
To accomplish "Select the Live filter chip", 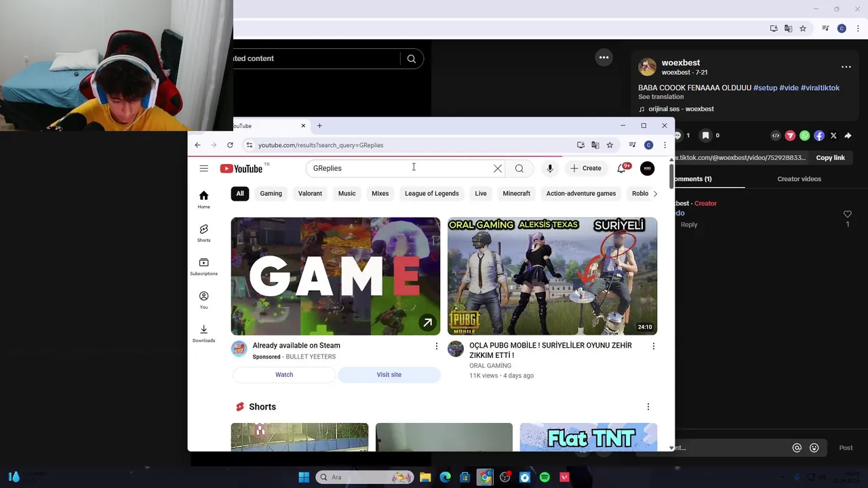I will tap(481, 194).
